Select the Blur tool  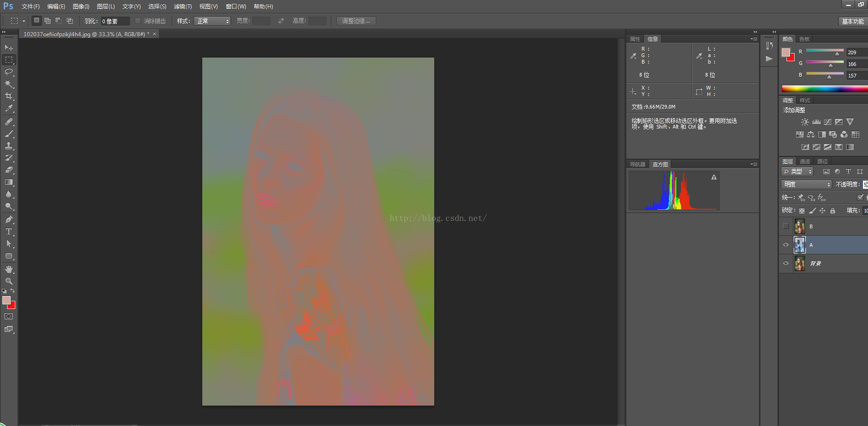pyautogui.click(x=9, y=194)
